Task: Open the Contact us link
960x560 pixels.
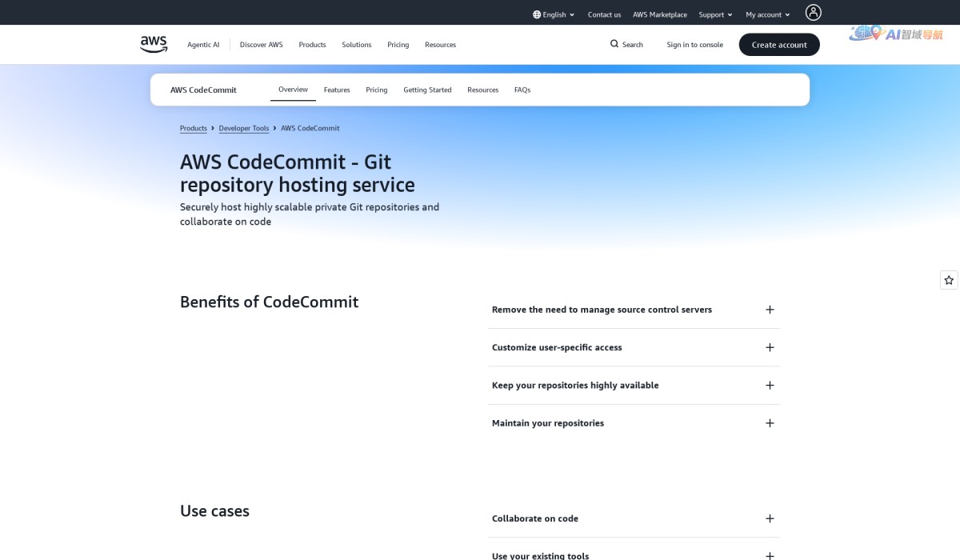Action: tap(604, 14)
